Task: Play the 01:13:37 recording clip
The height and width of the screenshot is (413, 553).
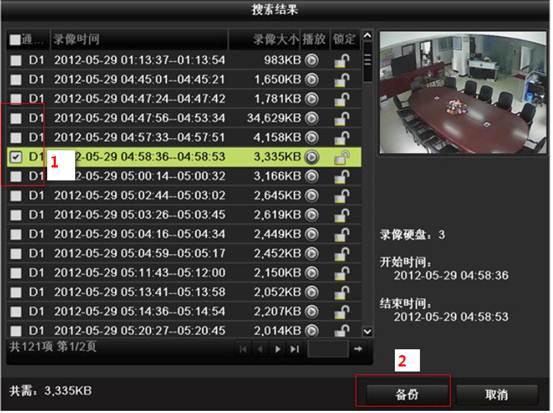Action: [x=313, y=60]
